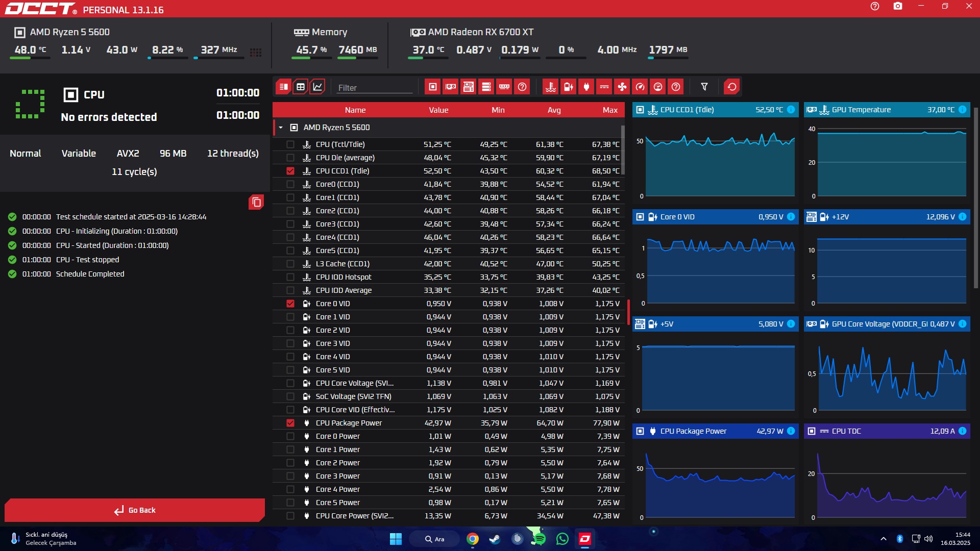Screen dimensions: 980x551
Task: Enable the Core 1 VID checkbox
Action: [290, 317]
